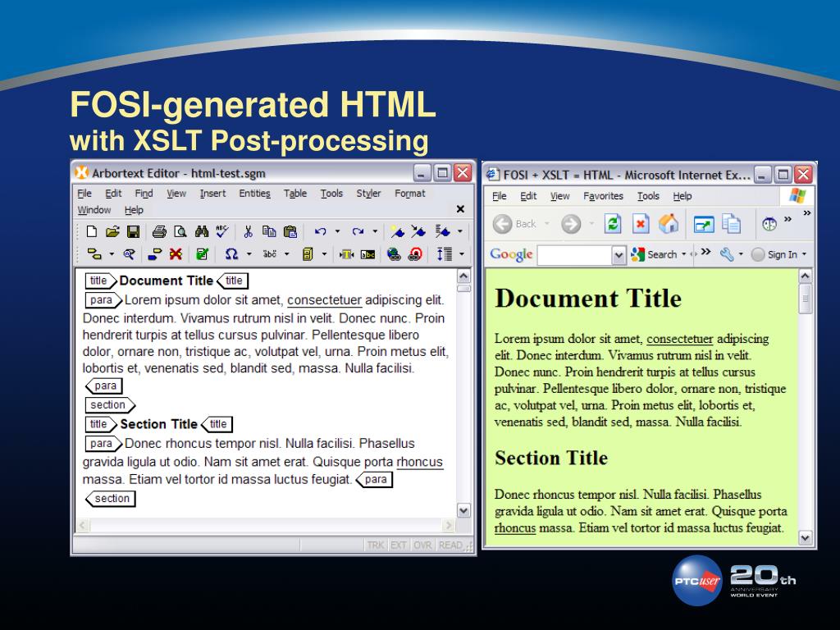Click the underlined consectetuer word in browser
This screenshot has height=630, width=840.
[x=680, y=339]
